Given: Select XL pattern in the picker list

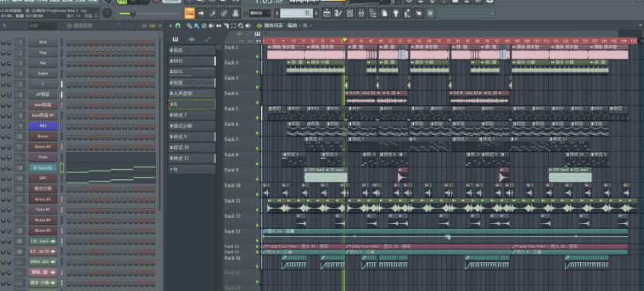Looking at the screenshot, I should click(x=192, y=104).
